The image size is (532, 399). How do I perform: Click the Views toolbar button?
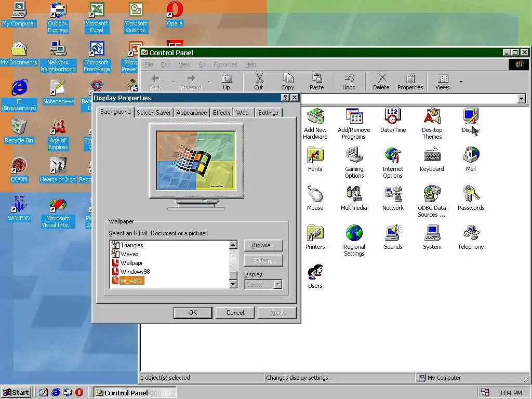click(443, 82)
